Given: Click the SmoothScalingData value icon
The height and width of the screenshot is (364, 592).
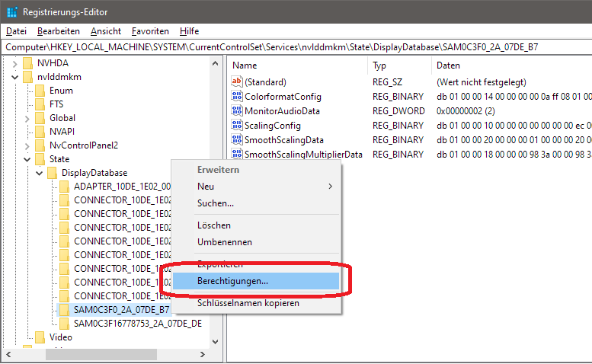Looking at the screenshot, I should click(236, 140).
